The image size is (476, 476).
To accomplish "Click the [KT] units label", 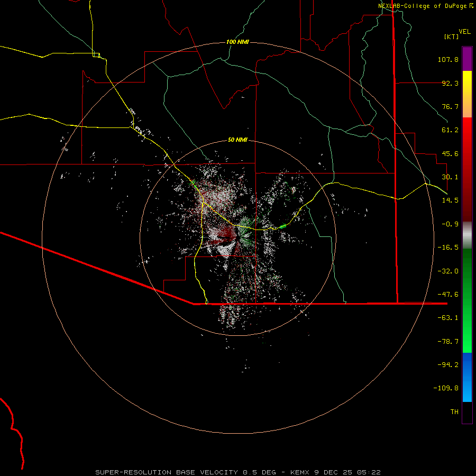I will pyautogui.click(x=452, y=36).
